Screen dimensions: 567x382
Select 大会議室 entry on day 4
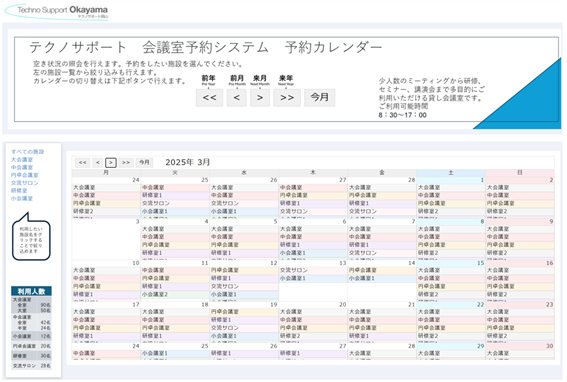[x=175, y=229]
